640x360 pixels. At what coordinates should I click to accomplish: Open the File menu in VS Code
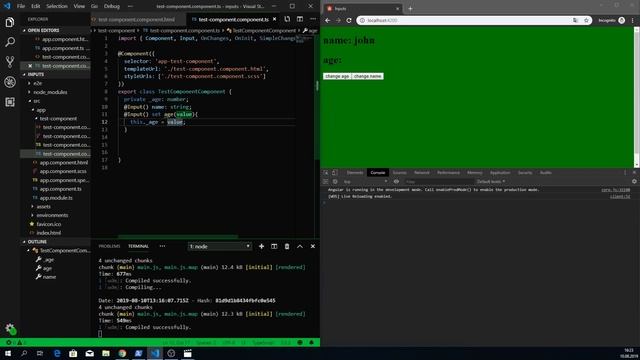(x=21, y=6)
